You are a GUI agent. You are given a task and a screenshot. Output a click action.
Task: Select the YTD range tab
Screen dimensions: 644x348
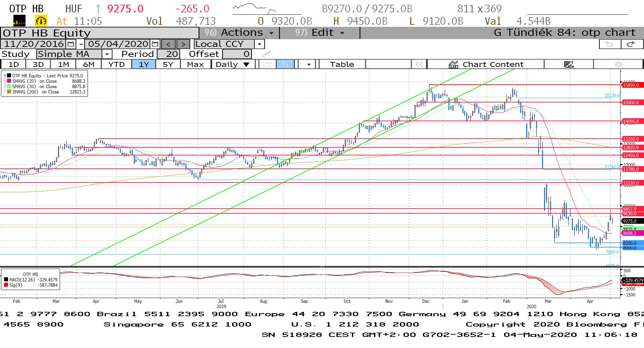pos(116,64)
